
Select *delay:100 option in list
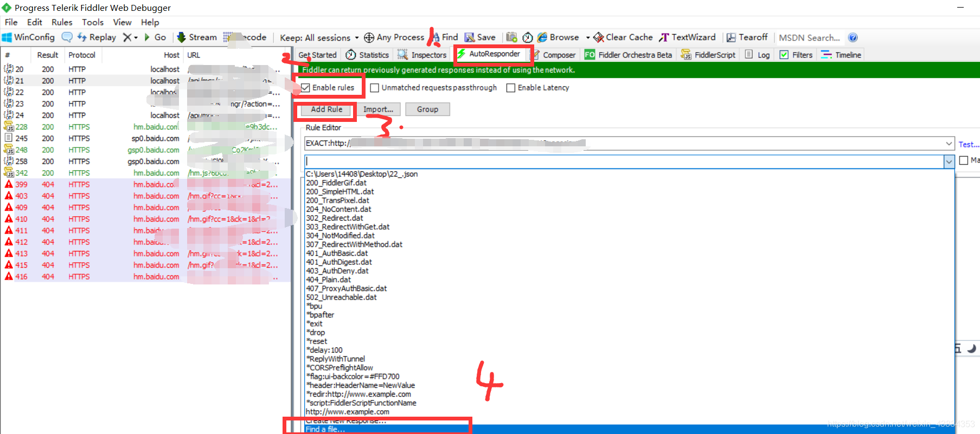(324, 350)
